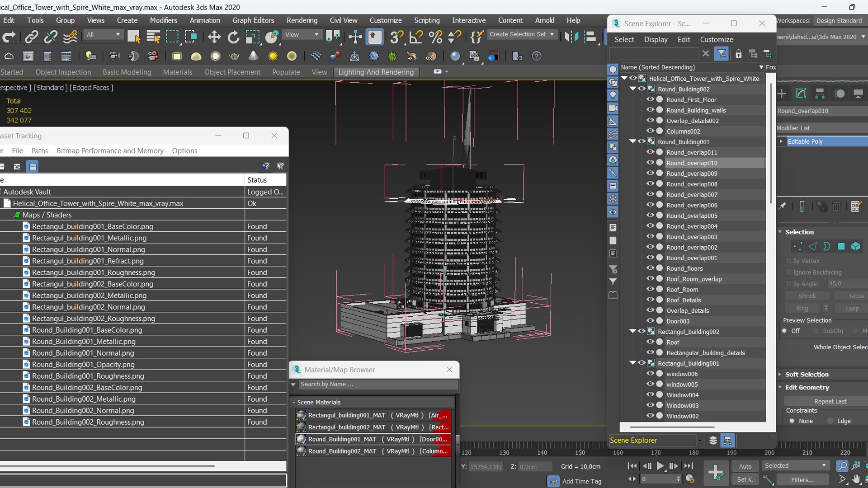Open the Create command panel plus icon
The height and width of the screenshot is (488, 868).
[782, 94]
